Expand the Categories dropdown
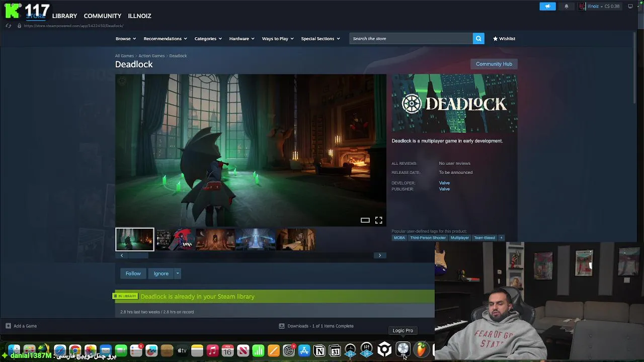Screen dimensions: 644x362 pyautogui.click(x=208, y=39)
